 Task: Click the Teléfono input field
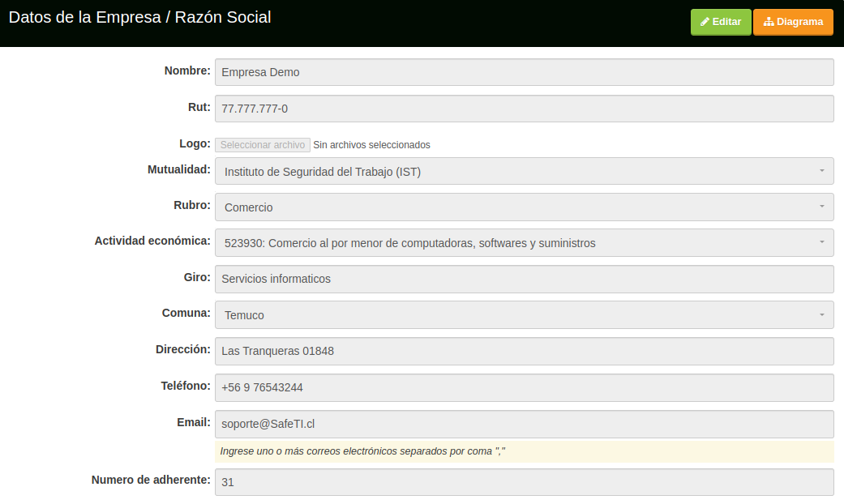pos(525,387)
